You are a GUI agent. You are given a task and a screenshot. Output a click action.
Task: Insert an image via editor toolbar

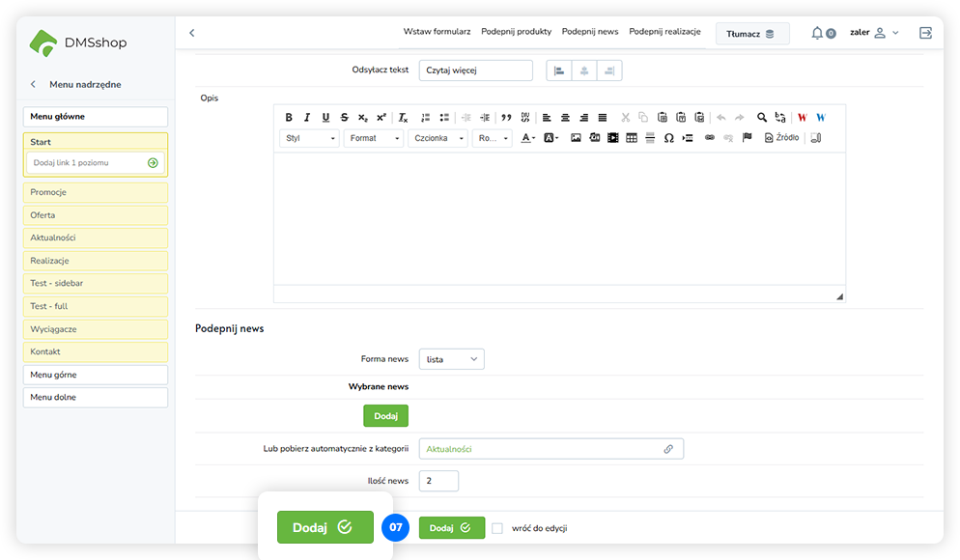click(576, 138)
